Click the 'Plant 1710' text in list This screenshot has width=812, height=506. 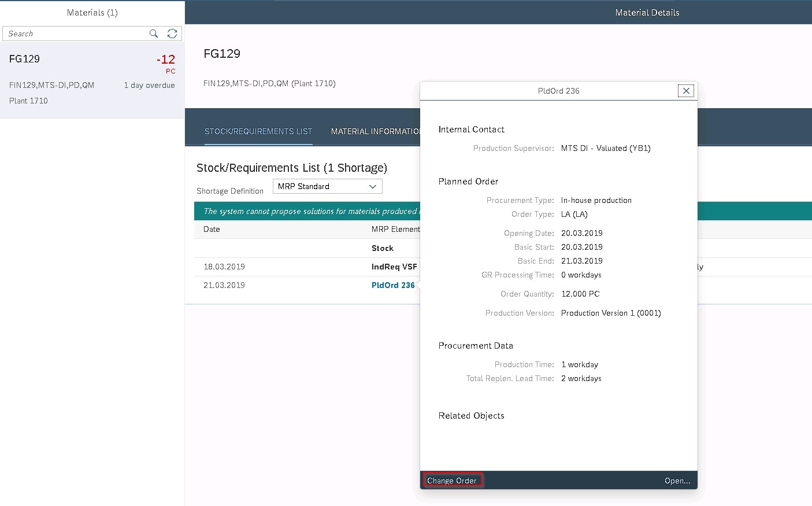tap(28, 101)
